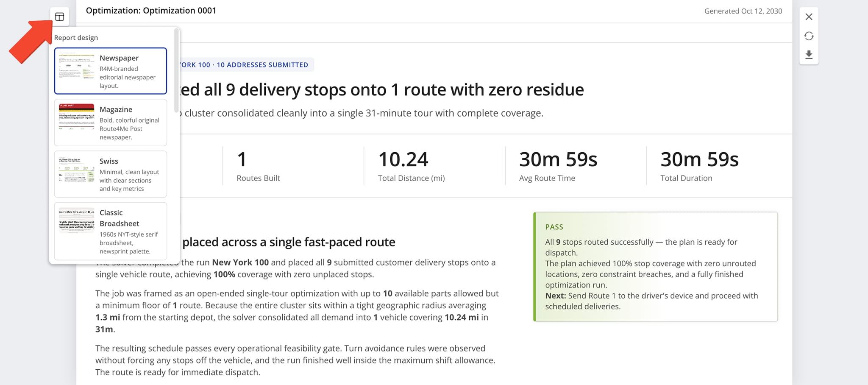The image size is (868, 385).
Task: Click the Magazine design preview thumbnail
Action: [76, 117]
